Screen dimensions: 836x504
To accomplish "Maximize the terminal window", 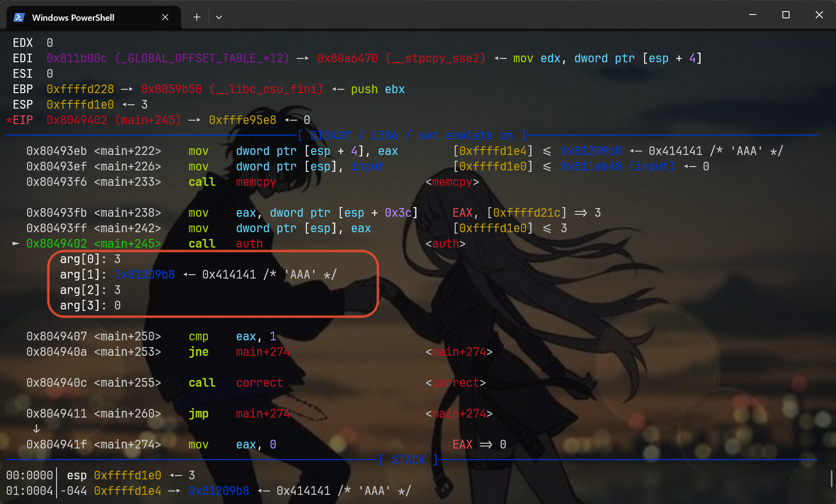I will coord(786,15).
